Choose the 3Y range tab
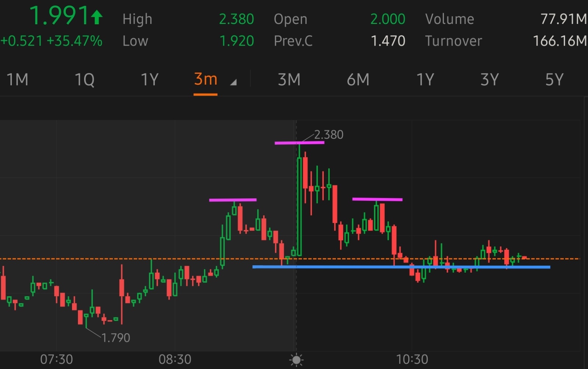Screen dimensions: 588x369 click(x=490, y=79)
